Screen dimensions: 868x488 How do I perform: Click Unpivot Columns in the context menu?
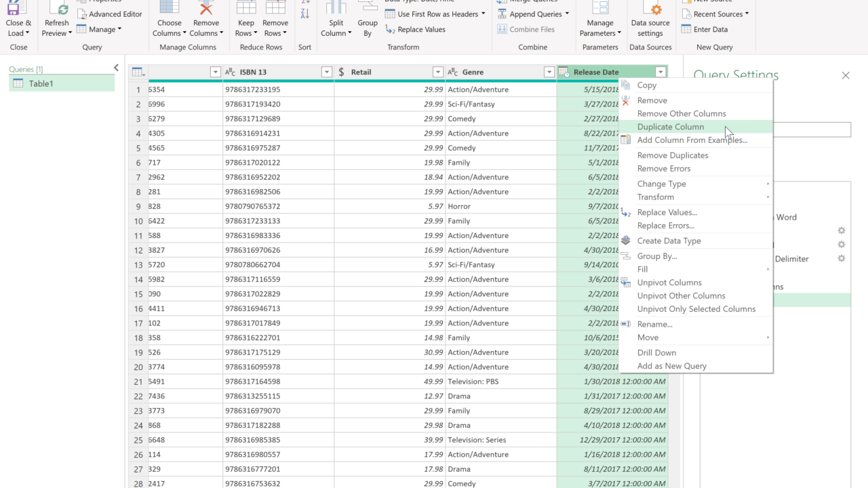669,283
